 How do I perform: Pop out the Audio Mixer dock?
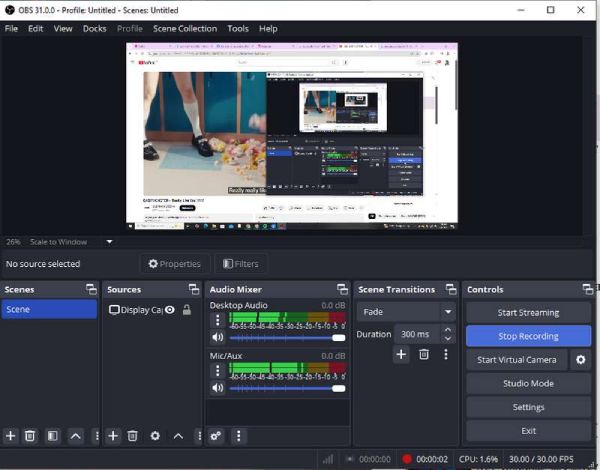(x=342, y=289)
